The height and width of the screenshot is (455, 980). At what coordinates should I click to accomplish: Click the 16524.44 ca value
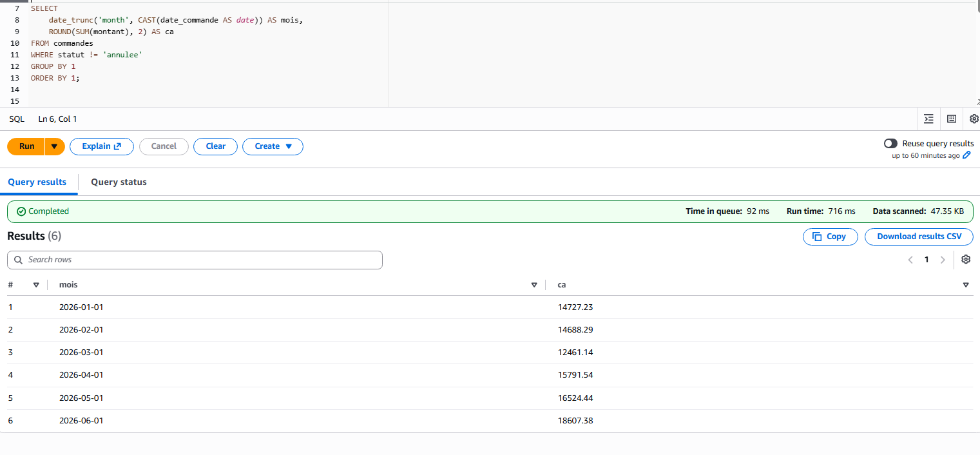(575, 398)
